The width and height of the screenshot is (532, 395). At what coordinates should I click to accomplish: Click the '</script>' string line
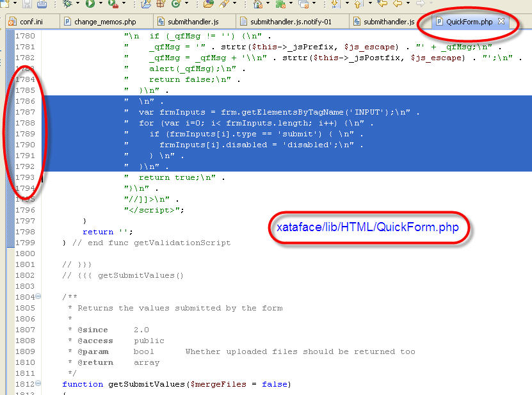(x=154, y=210)
